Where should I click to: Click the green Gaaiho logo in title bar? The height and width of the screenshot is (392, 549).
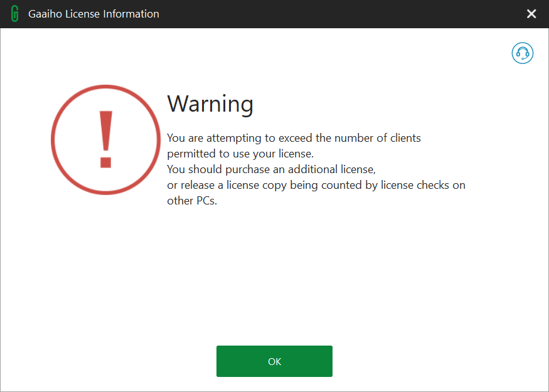pyautogui.click(x=14, y=14)
